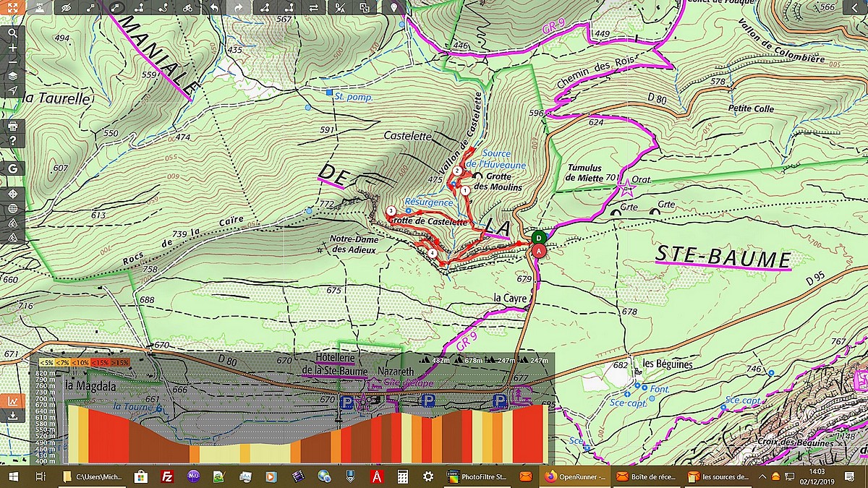Click route waypoint number 3
The height and width of the screenshot is (488, 868).
[x=391, y=212]
